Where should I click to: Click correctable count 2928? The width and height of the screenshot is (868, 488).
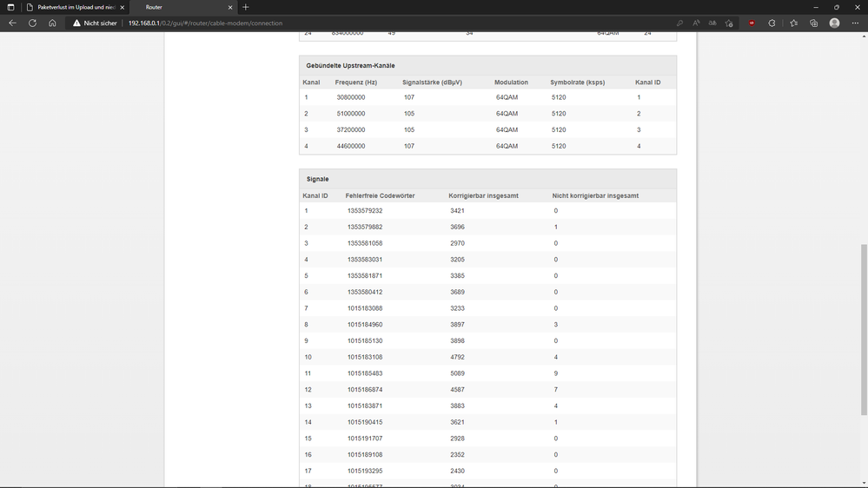pos(457,439)
